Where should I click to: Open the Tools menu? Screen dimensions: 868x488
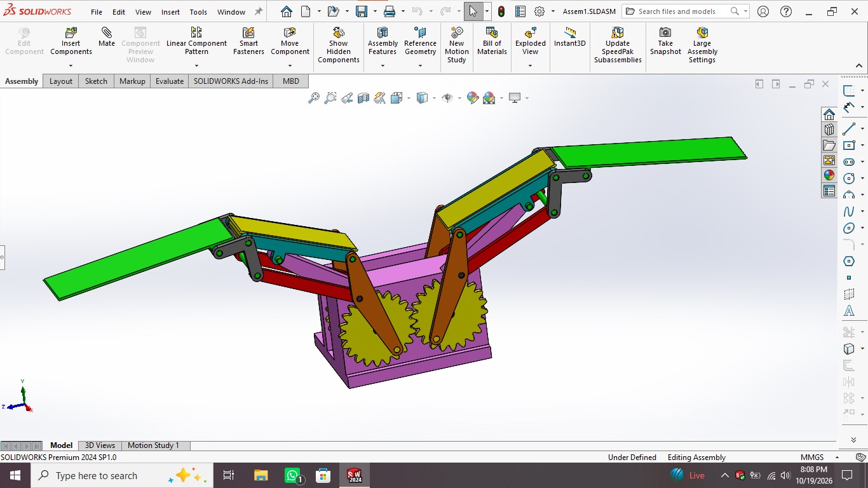tap(198, 12)
